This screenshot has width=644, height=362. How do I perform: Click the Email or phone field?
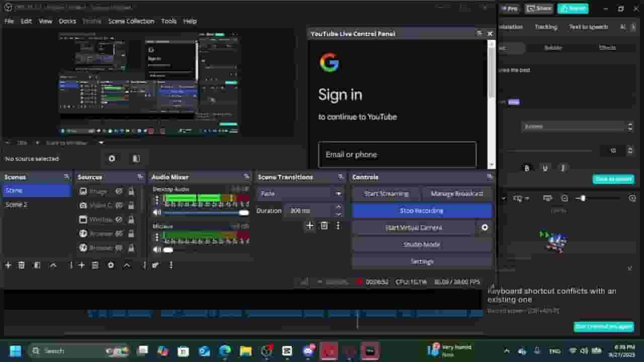(397, 154)
